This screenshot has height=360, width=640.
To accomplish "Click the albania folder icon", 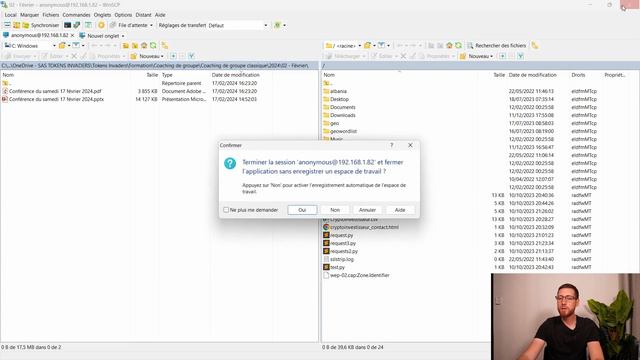I will click(326, 91).
